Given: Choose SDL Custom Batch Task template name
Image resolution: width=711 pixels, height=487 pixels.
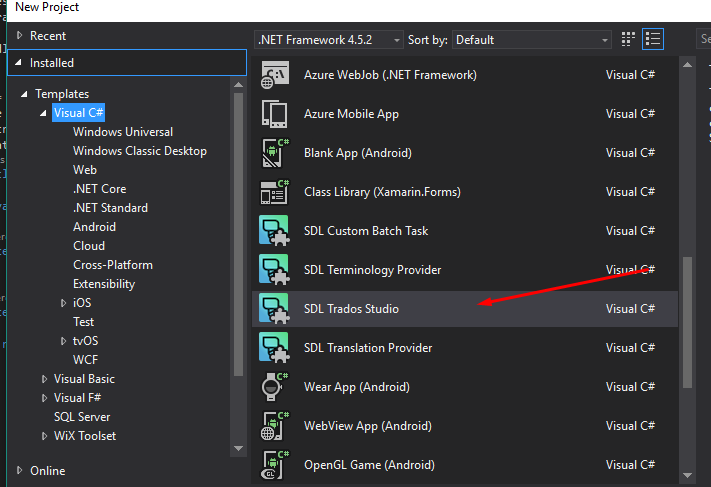Looking at the screenshot, I should [366, 231].
